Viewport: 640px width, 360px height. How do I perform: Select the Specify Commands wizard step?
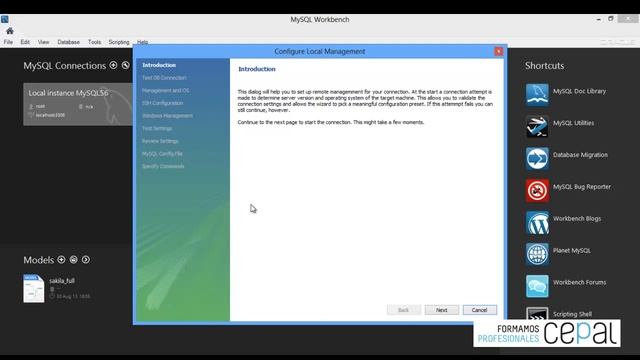pos(163,166)
